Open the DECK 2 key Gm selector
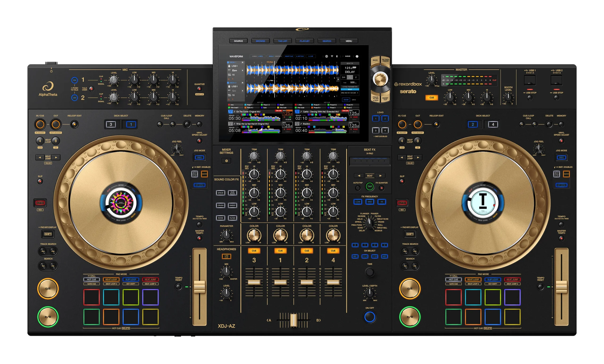 coord(243,91)
